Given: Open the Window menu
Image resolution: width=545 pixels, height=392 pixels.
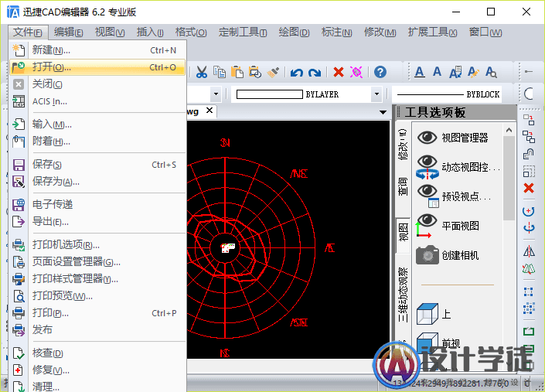Looking at the screenshot, I should tap(485, 32).
